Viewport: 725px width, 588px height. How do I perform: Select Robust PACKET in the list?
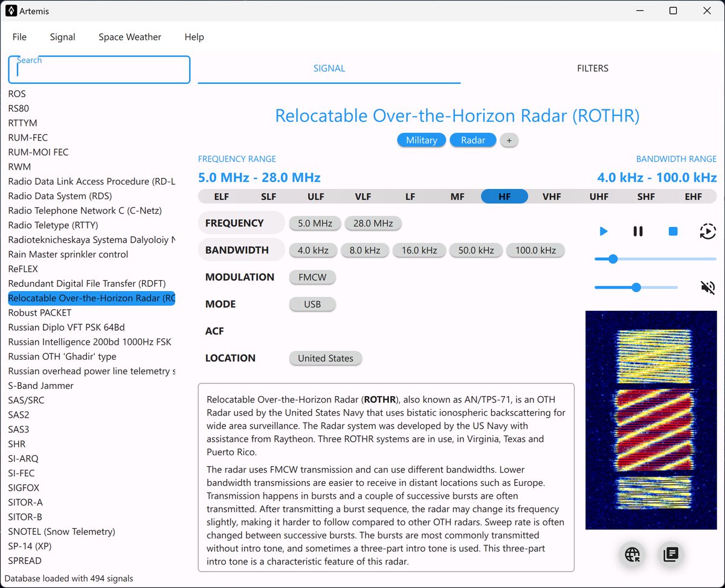pos(92,313)
